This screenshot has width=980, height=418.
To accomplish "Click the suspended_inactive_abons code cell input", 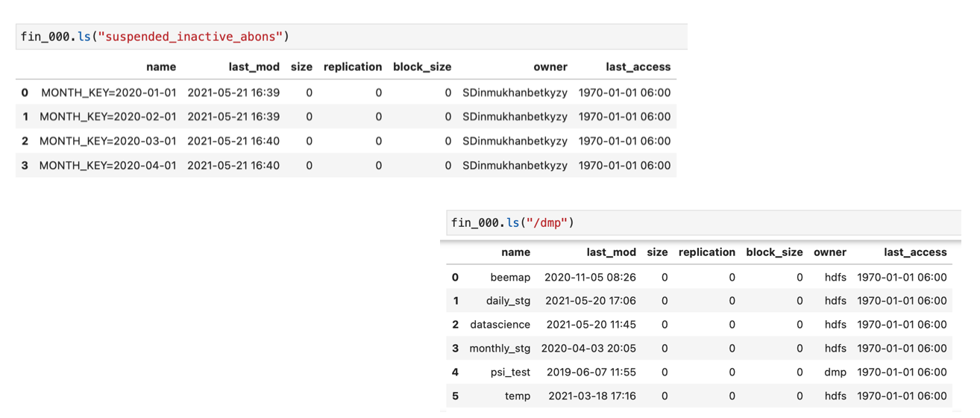I will (x=351, y=37).
